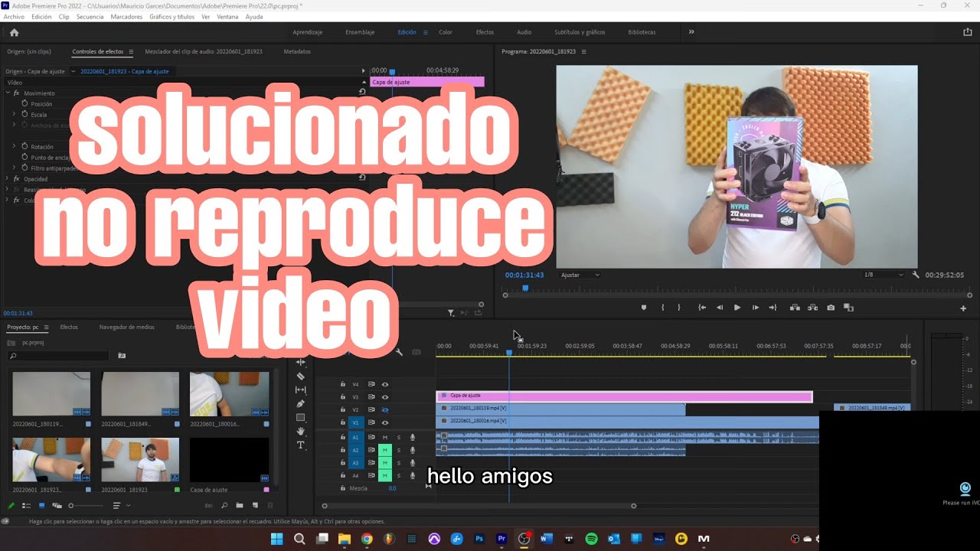Step forward one frame
Screen dimensions: 980x551
[x=755, y=308]
